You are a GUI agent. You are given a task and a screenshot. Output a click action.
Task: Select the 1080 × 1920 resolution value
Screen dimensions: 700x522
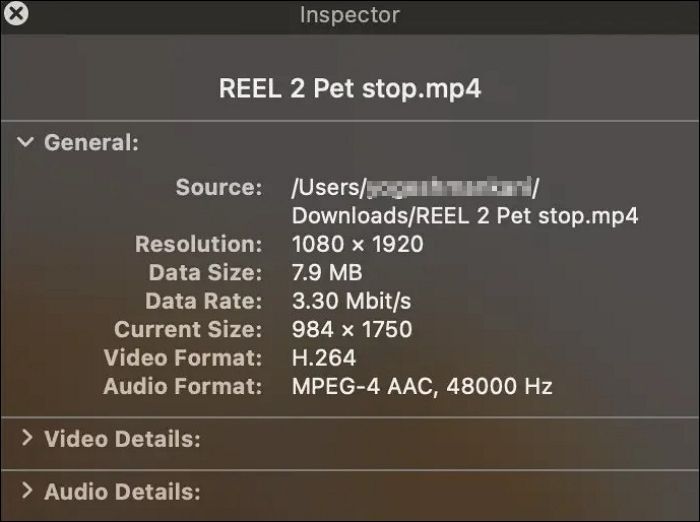[x=357, y=244]
